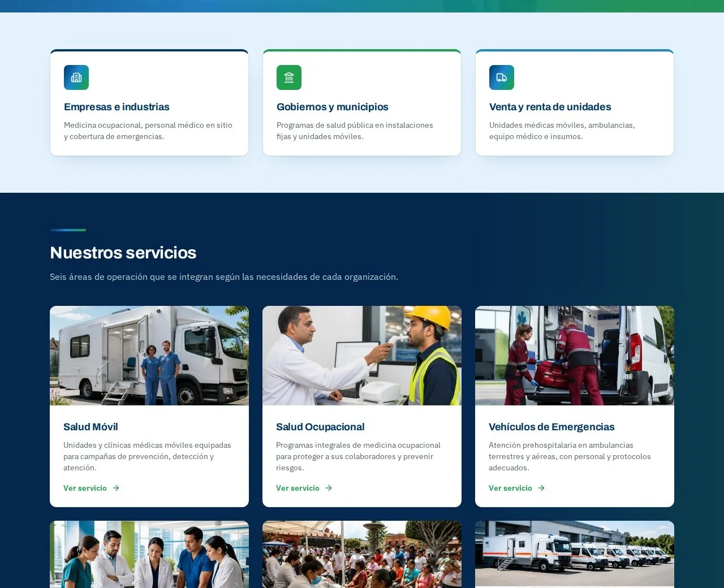This screenshot has height=588, width=724.
Task: Click text 'Unidades médicas móviles, ambulancias,'
Action: [x=562, y=125]
